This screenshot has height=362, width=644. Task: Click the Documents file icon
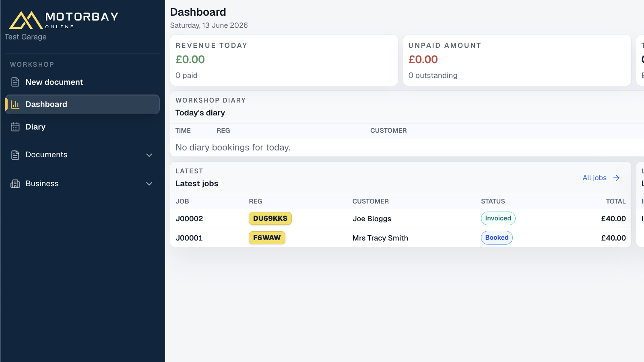point(15,155)
